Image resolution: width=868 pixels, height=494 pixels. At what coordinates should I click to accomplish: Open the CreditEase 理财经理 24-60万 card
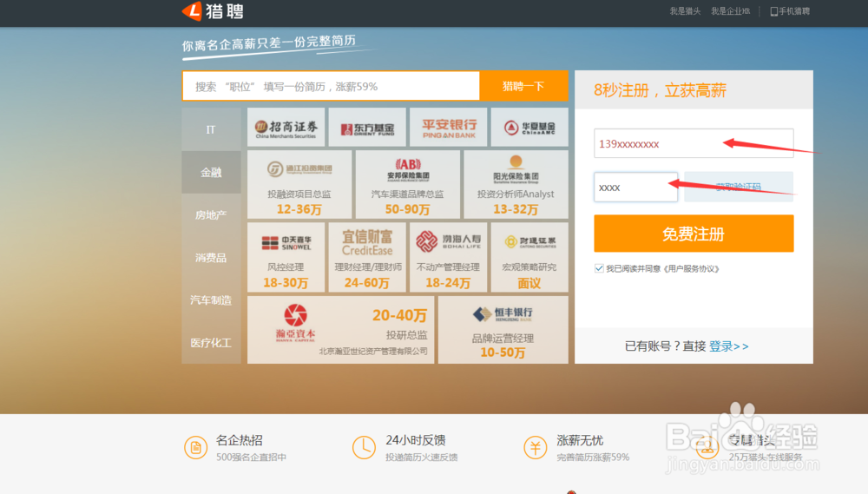pos(367,257)
